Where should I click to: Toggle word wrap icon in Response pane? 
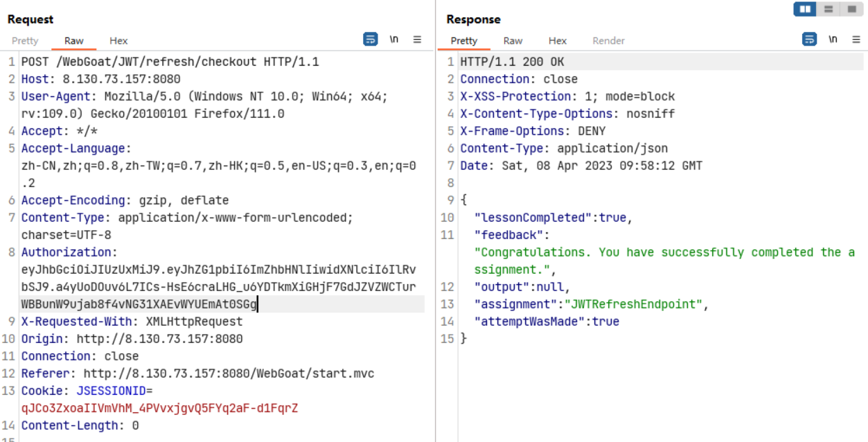coord(809,39)
